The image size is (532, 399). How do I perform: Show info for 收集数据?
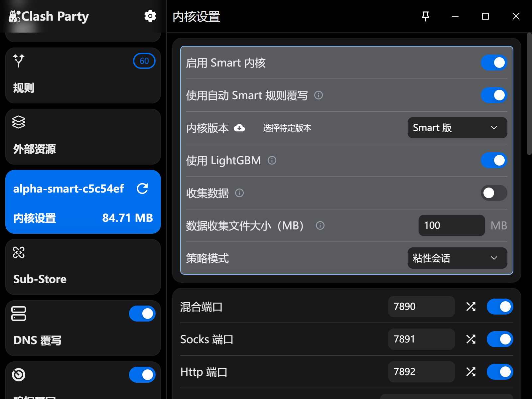tap(239, 193)
